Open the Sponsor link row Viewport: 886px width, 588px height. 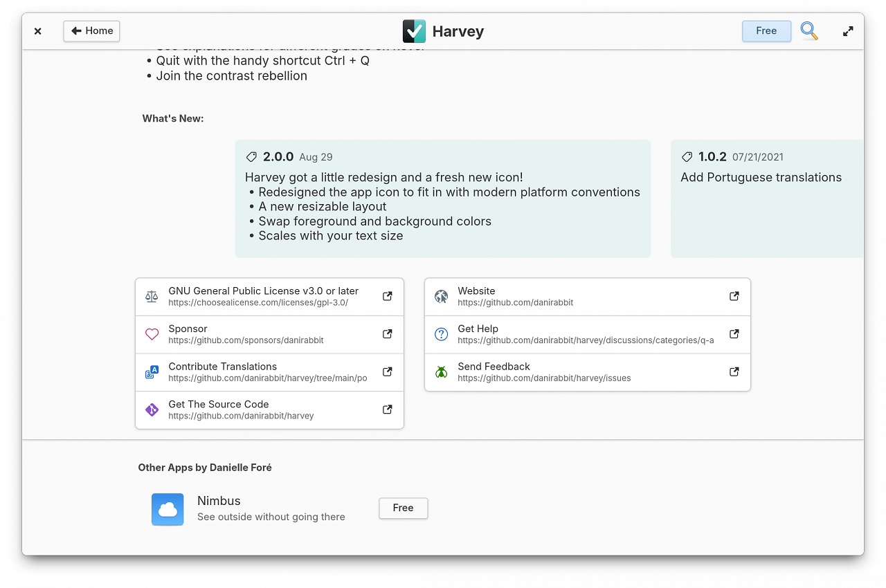269,335
